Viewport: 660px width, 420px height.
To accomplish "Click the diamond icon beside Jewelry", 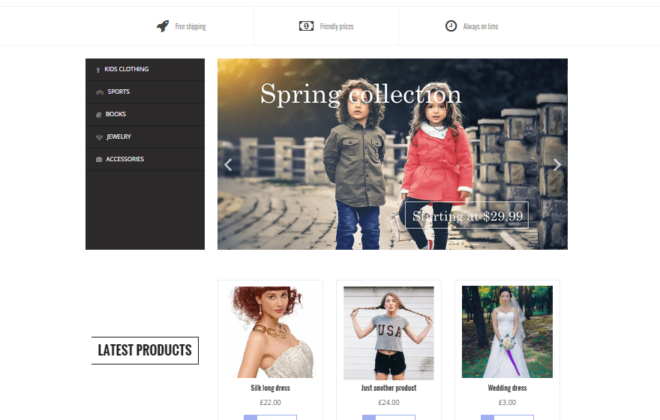I will click(99, 137).
